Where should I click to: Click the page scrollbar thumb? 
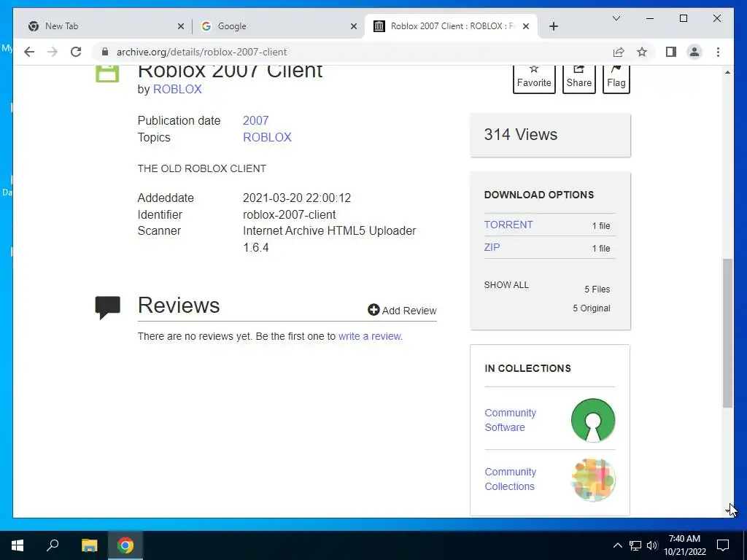(727, 332)
